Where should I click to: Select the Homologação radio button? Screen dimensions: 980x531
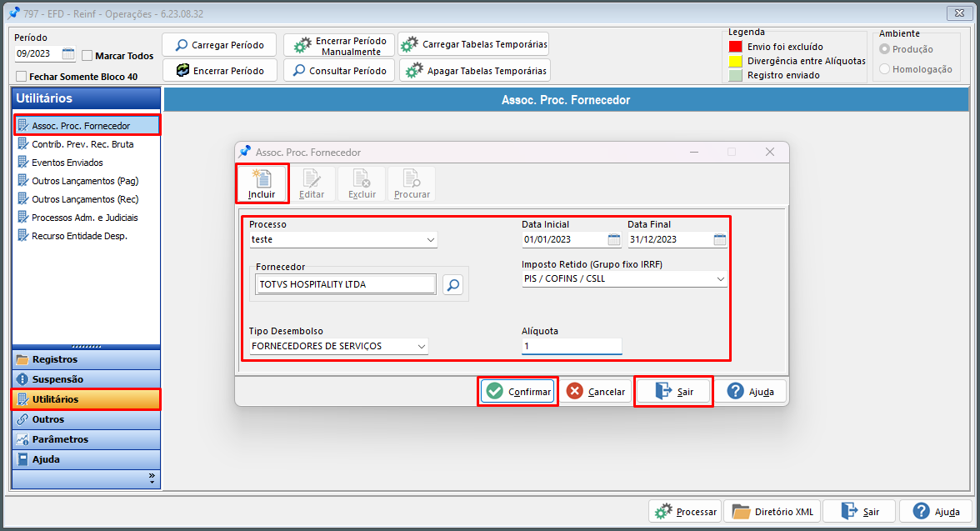[884, 69]
